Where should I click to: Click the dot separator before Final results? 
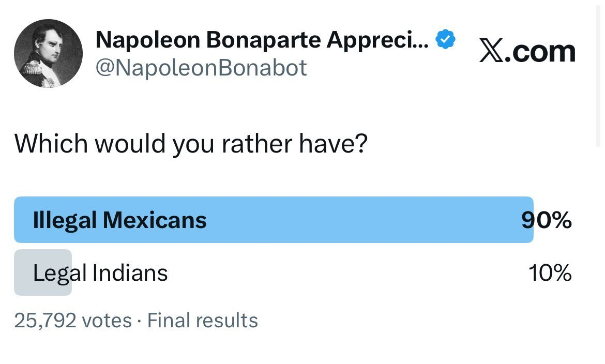139,321
